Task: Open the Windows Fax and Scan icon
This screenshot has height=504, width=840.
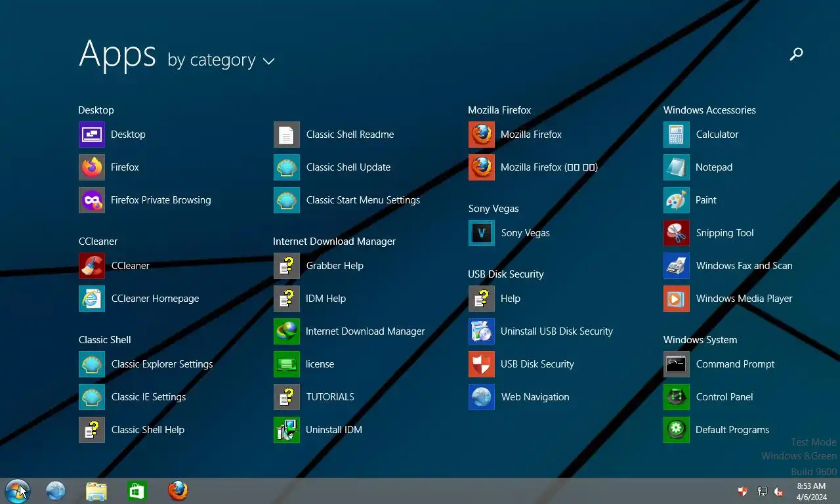Action: (677, 266)
